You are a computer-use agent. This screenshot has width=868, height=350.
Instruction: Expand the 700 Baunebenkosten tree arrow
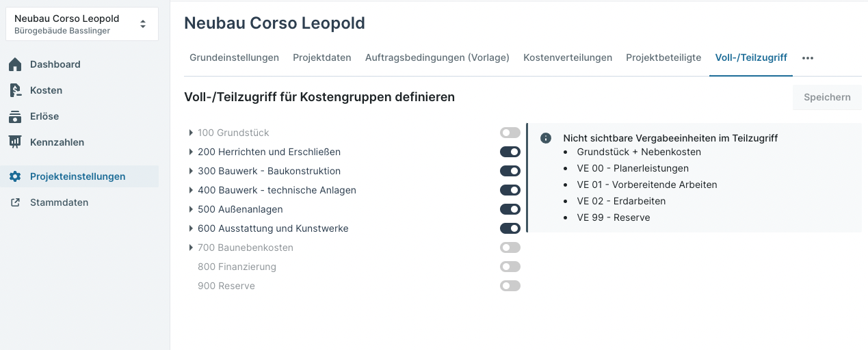click(x=191, y=247)
